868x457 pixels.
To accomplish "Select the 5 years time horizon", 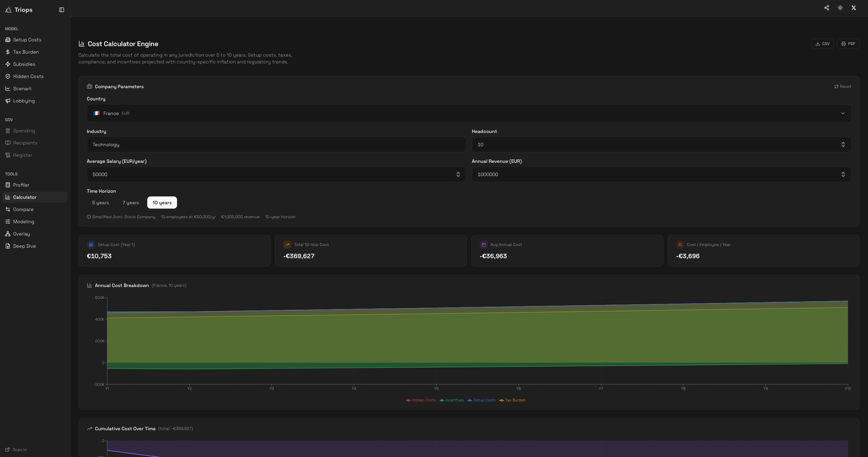I will 100,203.
